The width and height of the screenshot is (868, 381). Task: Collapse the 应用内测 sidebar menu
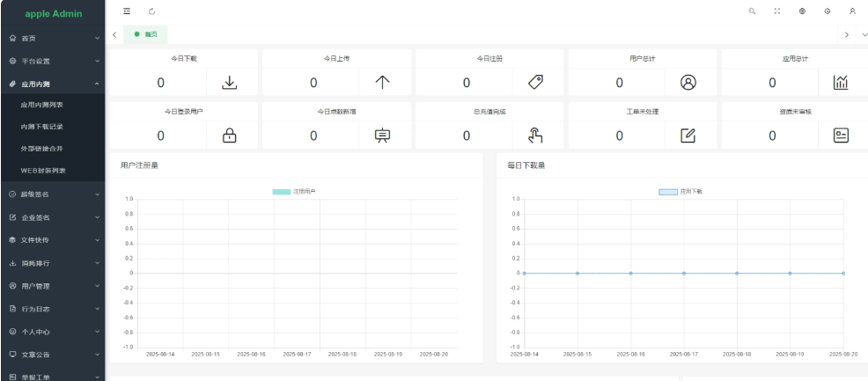[x=52, y=84]
